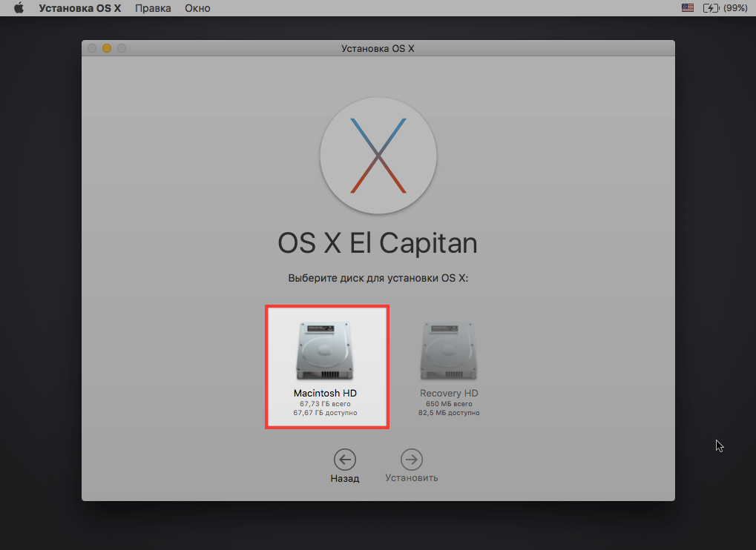The width and height of the screenshot is (756, 550).
Task: Click the 67,67 ГБ доступно text
Action: tap(325, 413)
